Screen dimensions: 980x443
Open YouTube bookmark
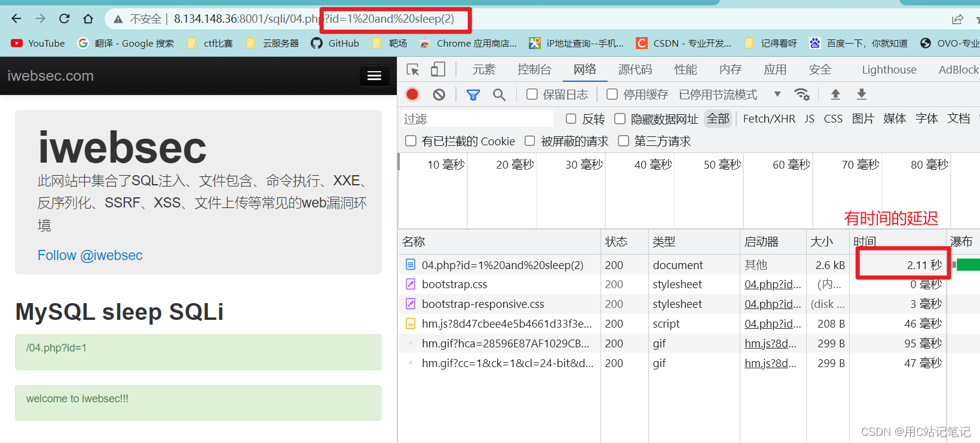point(38,43)
